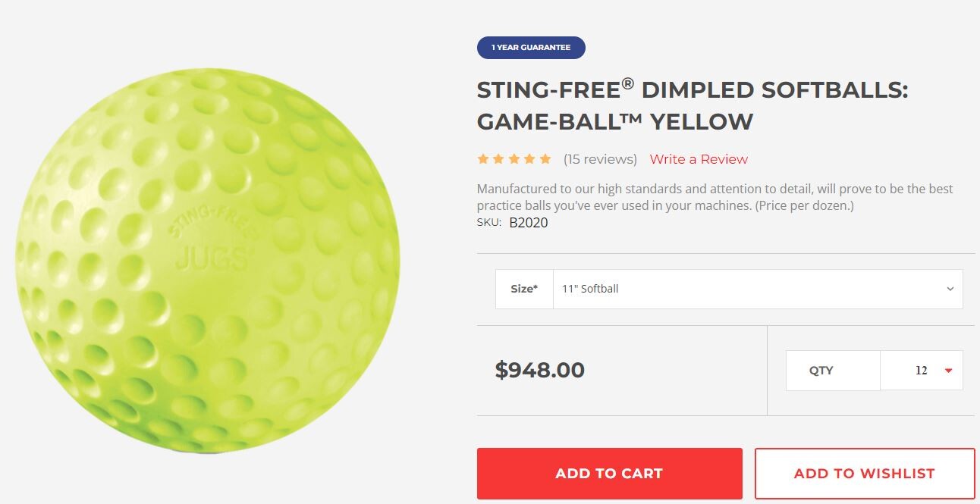Viewport: 980px width, 504px height.
Task: Open the 15 reviews listing
Action: [x=599, y=159]
